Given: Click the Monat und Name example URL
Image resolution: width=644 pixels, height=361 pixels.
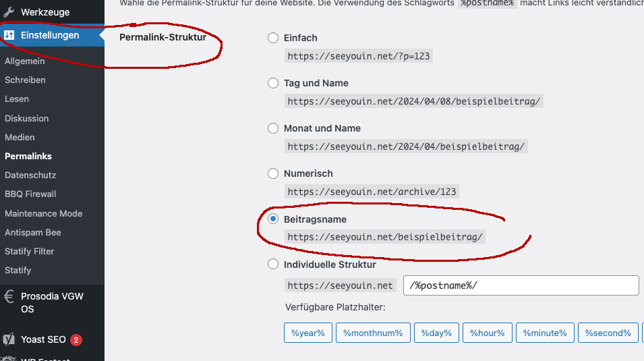Looking at the screenshot, I should point(406,146).
